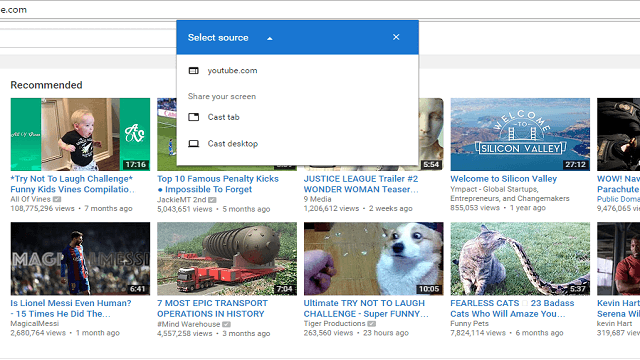Click the youtube.com source icon
This screenshot has height=360, width=640.
click(193, 71)
